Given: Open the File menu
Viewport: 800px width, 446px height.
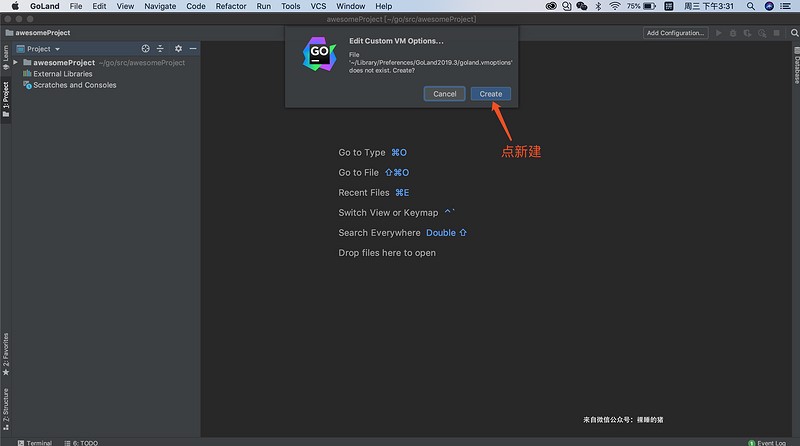Looking at the screenshot, I should [76, 6].
